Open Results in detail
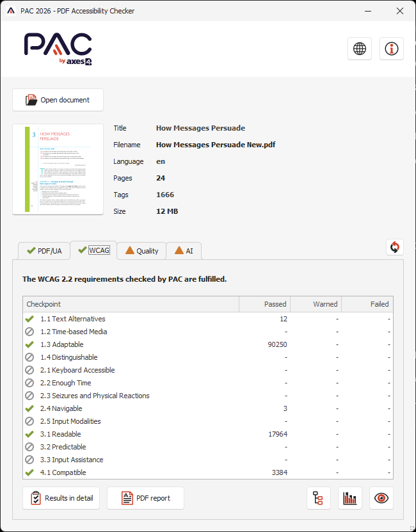 pyautogui.click(x=61, y=498)
